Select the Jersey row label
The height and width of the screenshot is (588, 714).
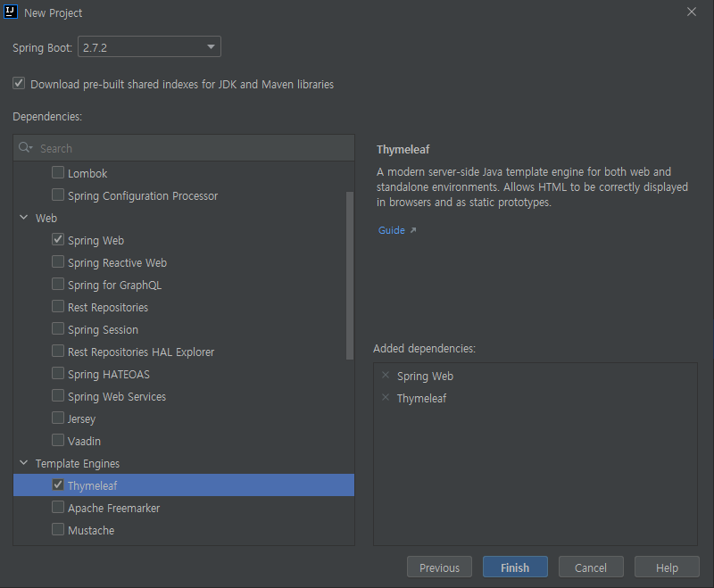(81, 418)
